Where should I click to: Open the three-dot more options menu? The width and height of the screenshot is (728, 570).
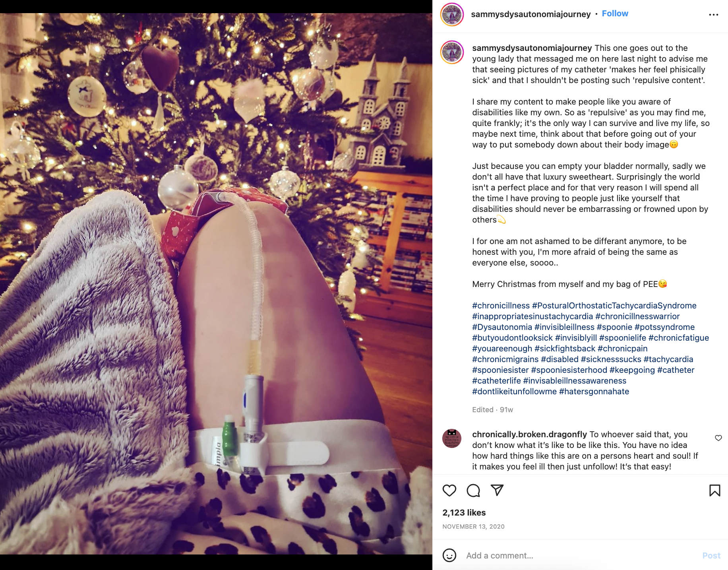point(714,15)
